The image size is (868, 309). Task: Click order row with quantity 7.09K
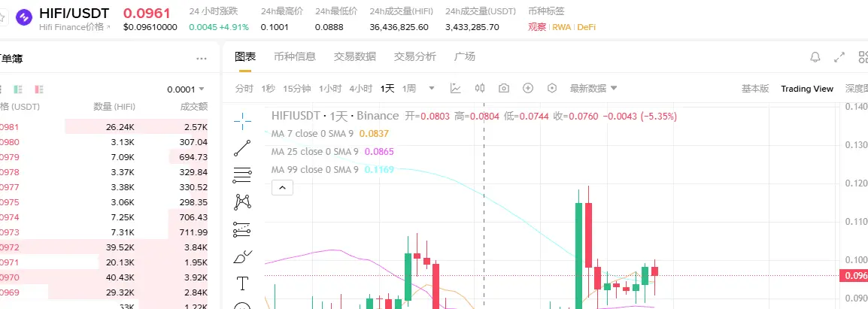pos(104,157)
